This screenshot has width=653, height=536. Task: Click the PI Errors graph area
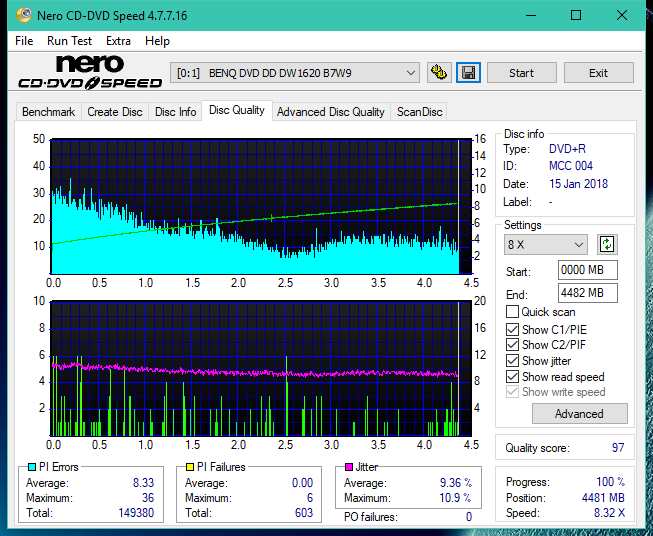pos(261,206)
